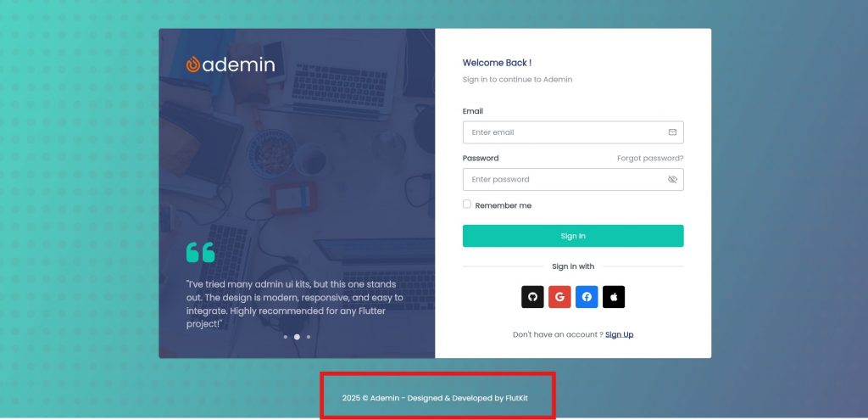The width and height of the screenshot is (868, 420).
Task: Sign in with the GitHub icon
Action: tap(532, 297)
